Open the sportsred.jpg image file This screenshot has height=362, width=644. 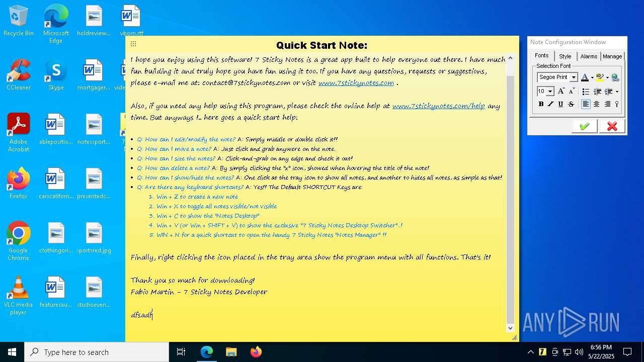(94, 238)
